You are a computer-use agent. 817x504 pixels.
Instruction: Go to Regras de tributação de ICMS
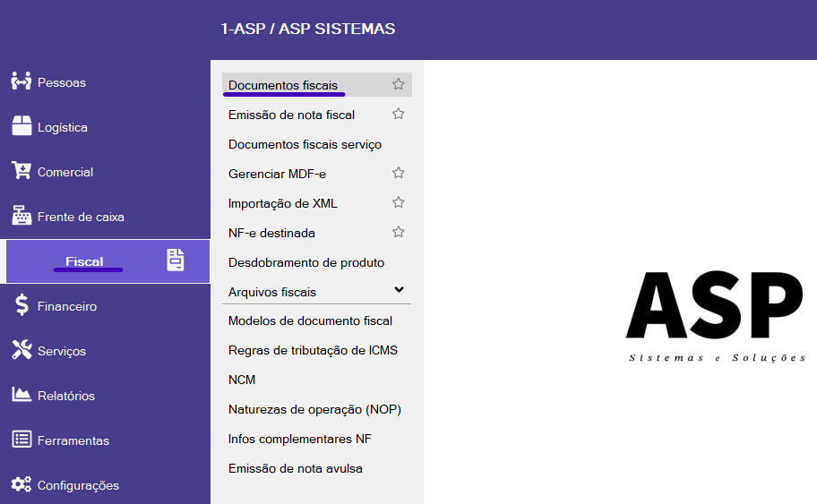pos(313,350)
